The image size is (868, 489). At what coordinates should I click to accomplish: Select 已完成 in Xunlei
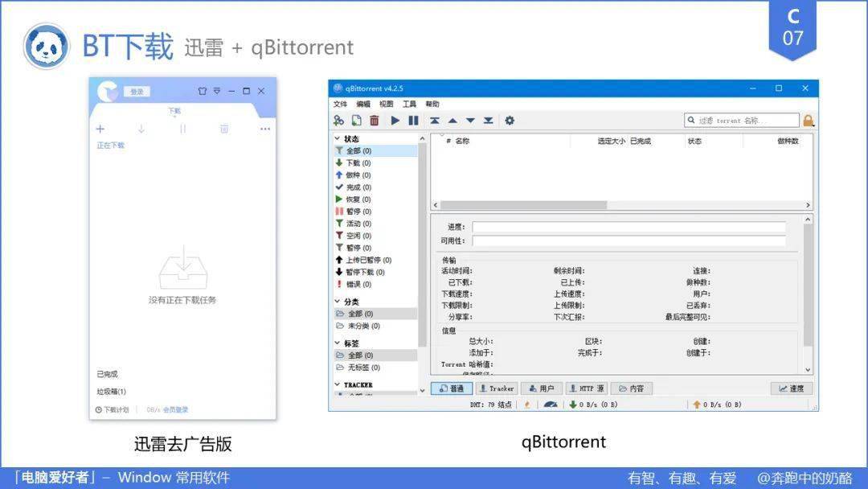107,374
